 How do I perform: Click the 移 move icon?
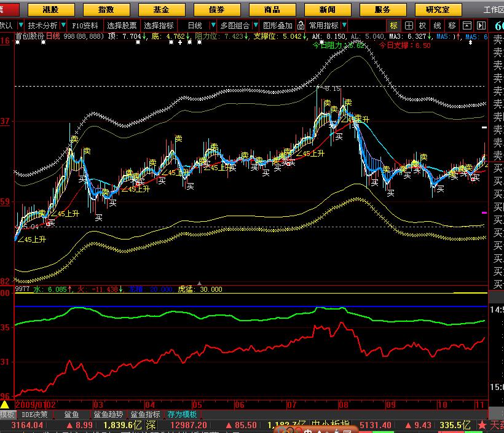click(452, 25)
